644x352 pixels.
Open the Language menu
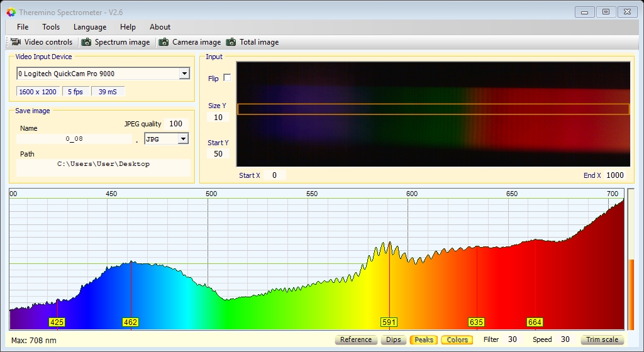pyautogui.click(x=90, y=27)
